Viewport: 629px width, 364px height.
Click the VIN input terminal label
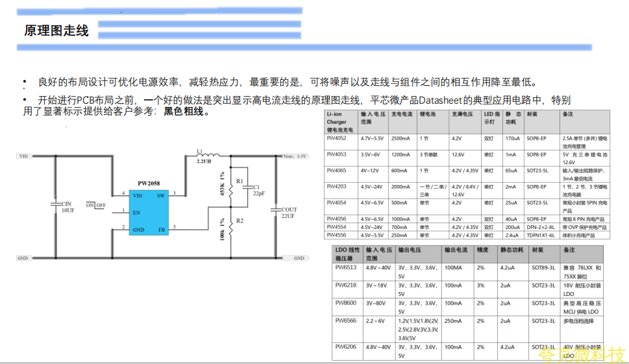24,156
